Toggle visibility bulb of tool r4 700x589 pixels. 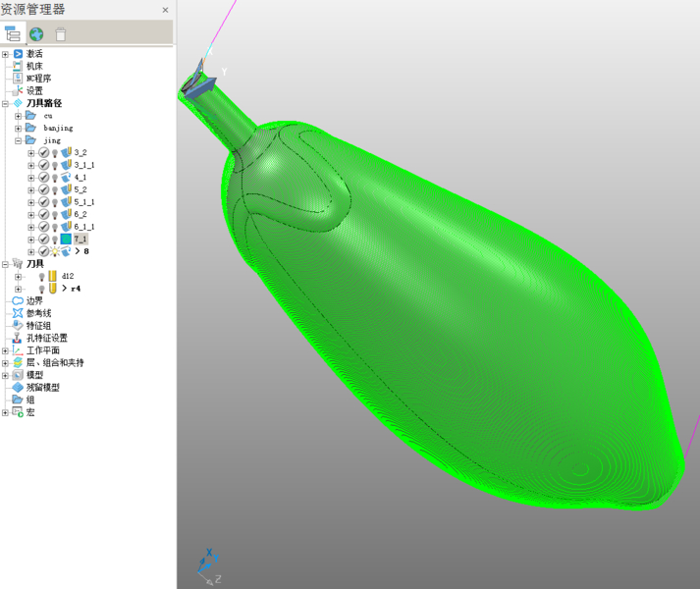tap(42, 289)
